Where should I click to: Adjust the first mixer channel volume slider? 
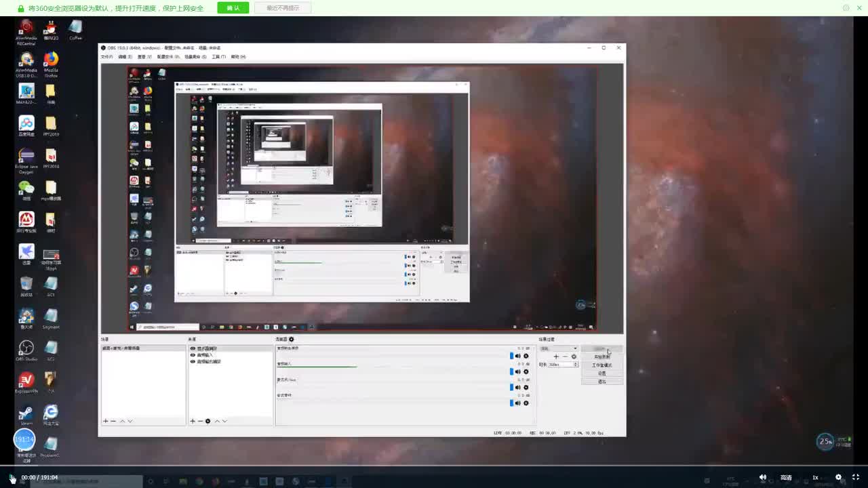tap(511, 356)
